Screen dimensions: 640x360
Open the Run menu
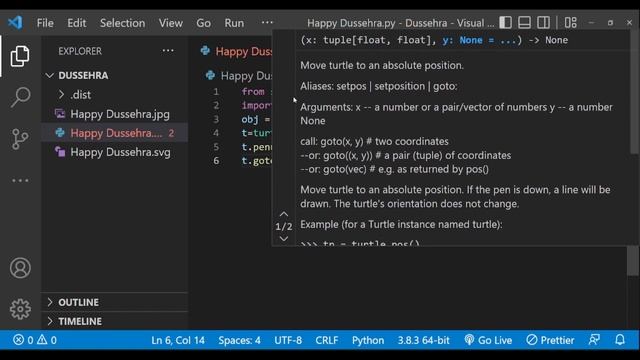point(234,23)
